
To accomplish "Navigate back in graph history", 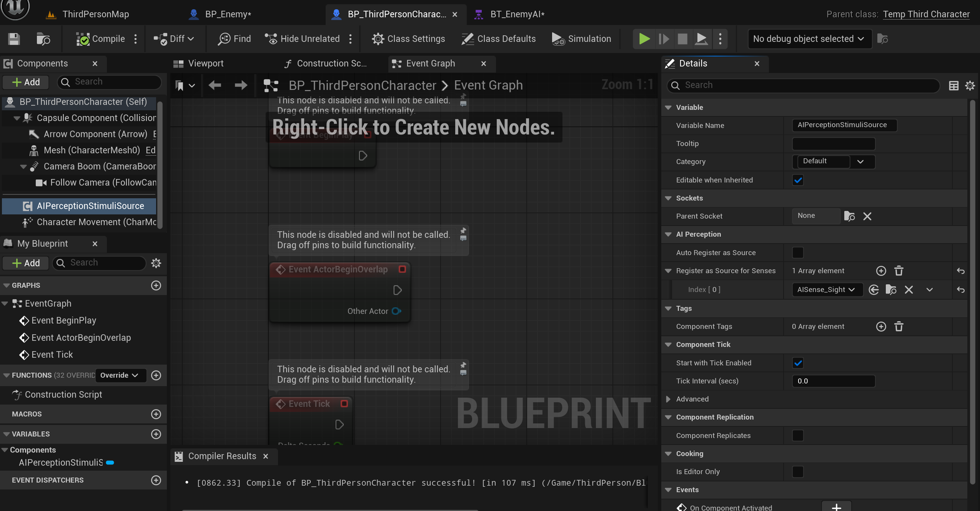I will [x=215, y=85].
